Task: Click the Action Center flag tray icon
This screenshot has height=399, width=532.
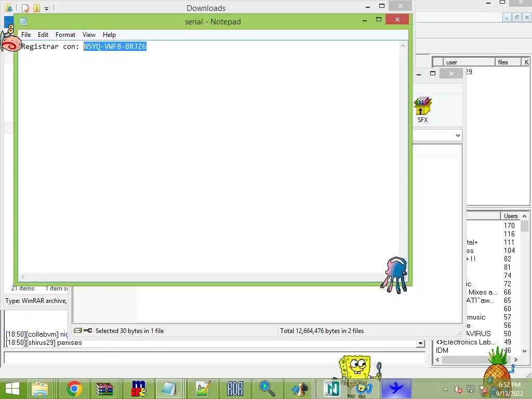Action: [483, 389]
